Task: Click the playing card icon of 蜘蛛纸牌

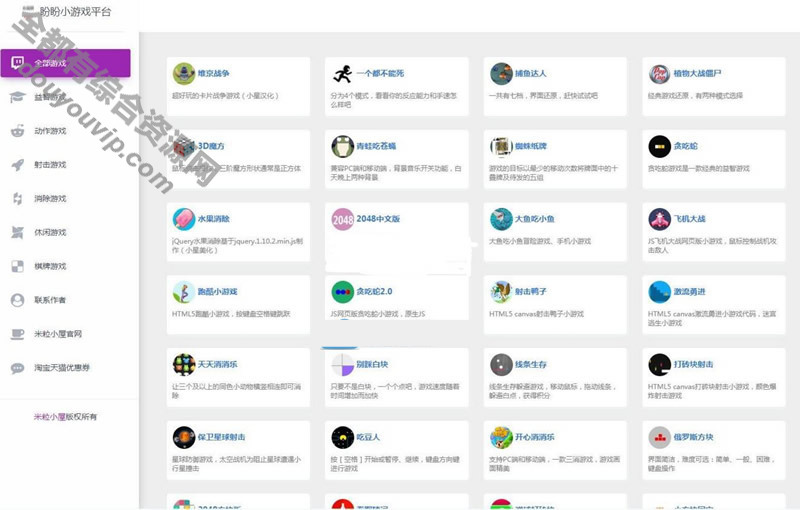Action: coord(501,146)
